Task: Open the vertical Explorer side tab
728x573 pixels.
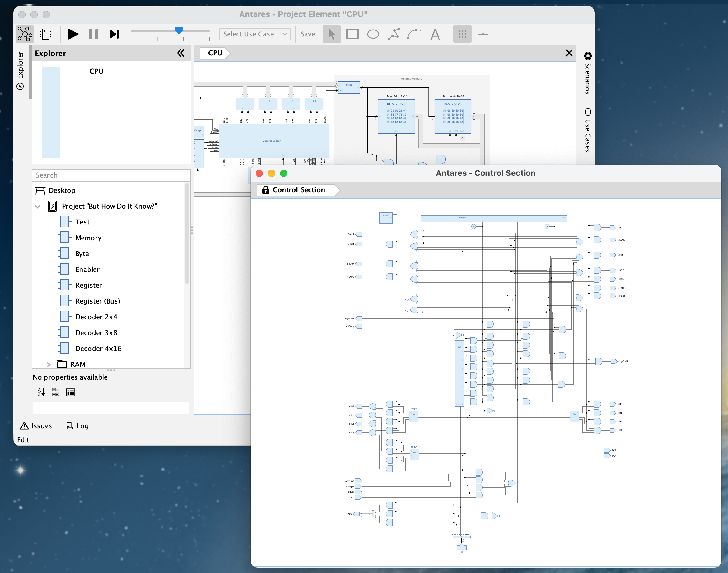Action: (20, 71)
